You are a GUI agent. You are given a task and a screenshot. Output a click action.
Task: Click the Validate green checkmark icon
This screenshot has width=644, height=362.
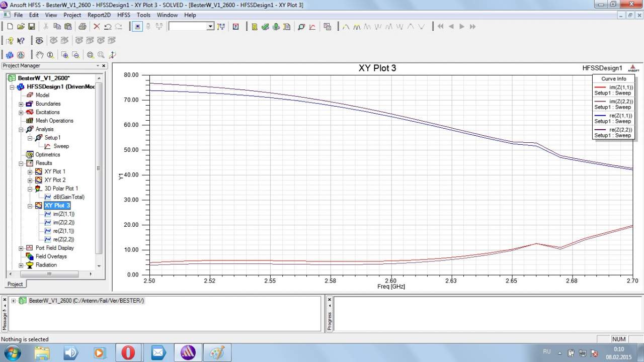click(265, 26)
